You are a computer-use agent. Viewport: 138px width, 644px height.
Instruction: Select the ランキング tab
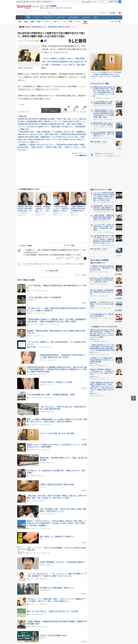pyautogui.click(x=86, y=17)
